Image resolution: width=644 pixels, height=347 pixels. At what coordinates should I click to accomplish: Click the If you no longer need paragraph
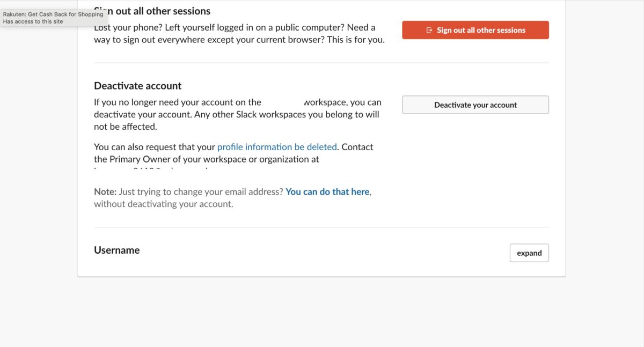coord(238,115)
